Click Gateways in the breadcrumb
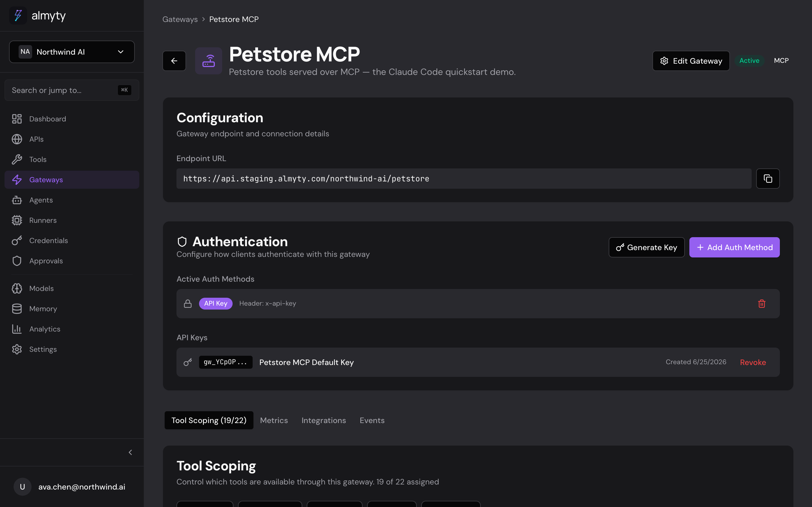The image size is (812, 507). point(180,19)
